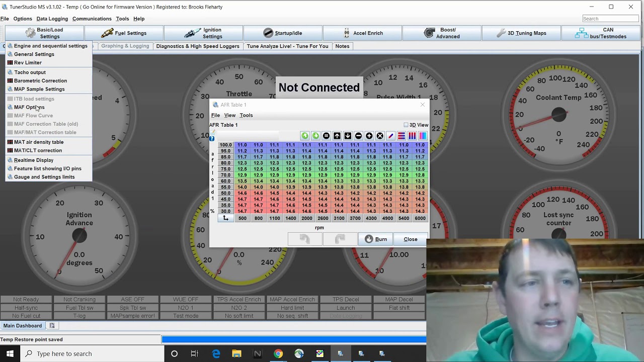Open the Basic/Load Settings toolbar button
This screenshot has height=362, width=644.
point(44,33)
